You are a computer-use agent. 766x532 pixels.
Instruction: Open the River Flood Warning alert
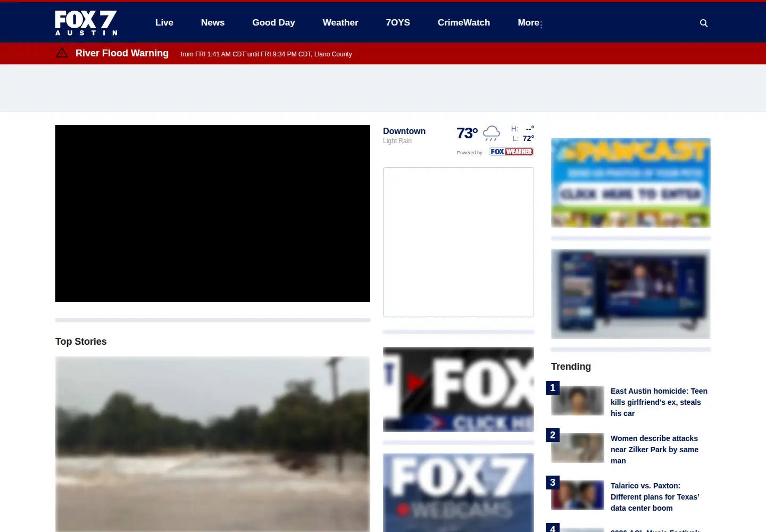pyautogui.click(x=122, y=53)
